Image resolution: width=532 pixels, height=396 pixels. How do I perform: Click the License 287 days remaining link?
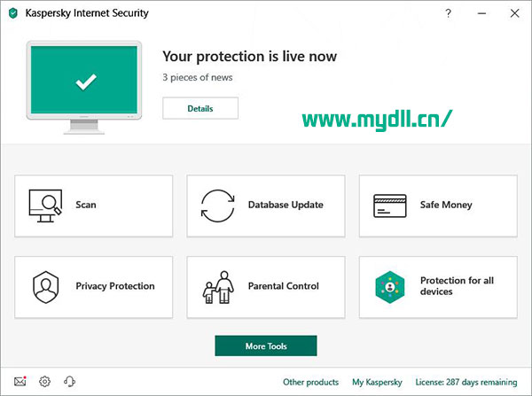(466, 382)
